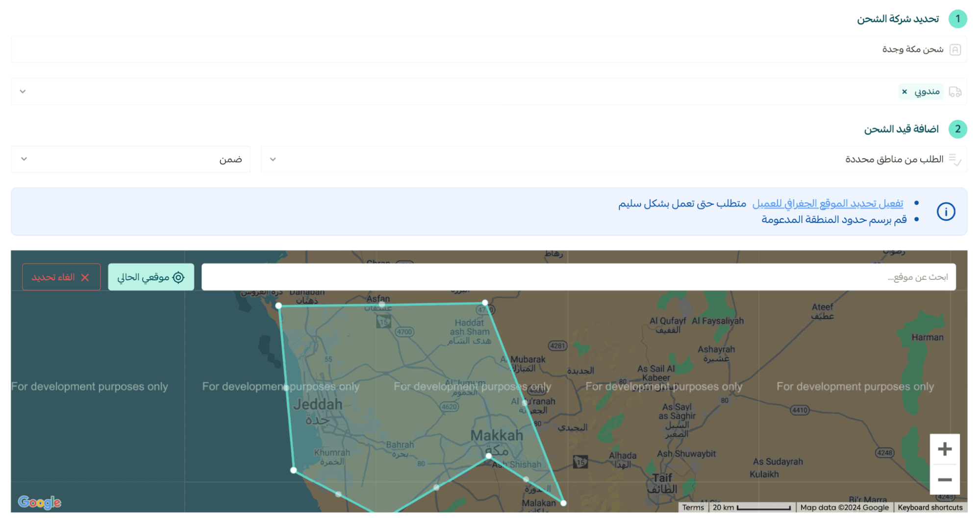This screenshot has width=980, height=520.
Task: Click the map zoom in plus button
Action: point(944,449)
